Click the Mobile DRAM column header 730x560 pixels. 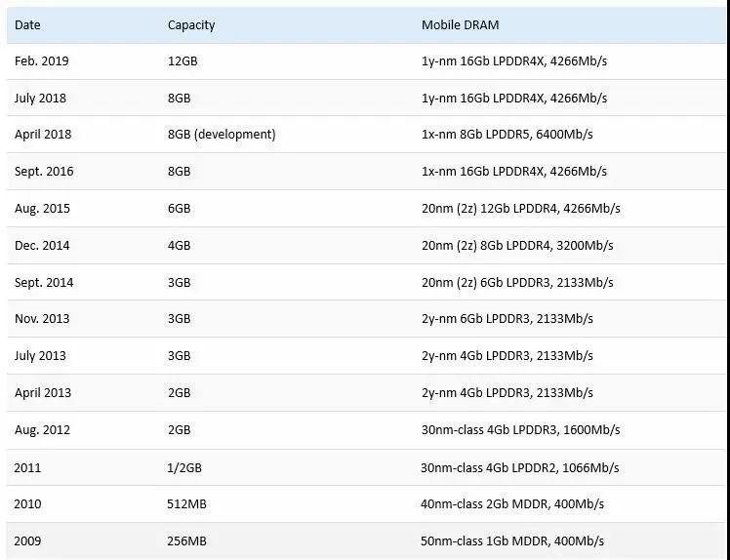[461, 24]
